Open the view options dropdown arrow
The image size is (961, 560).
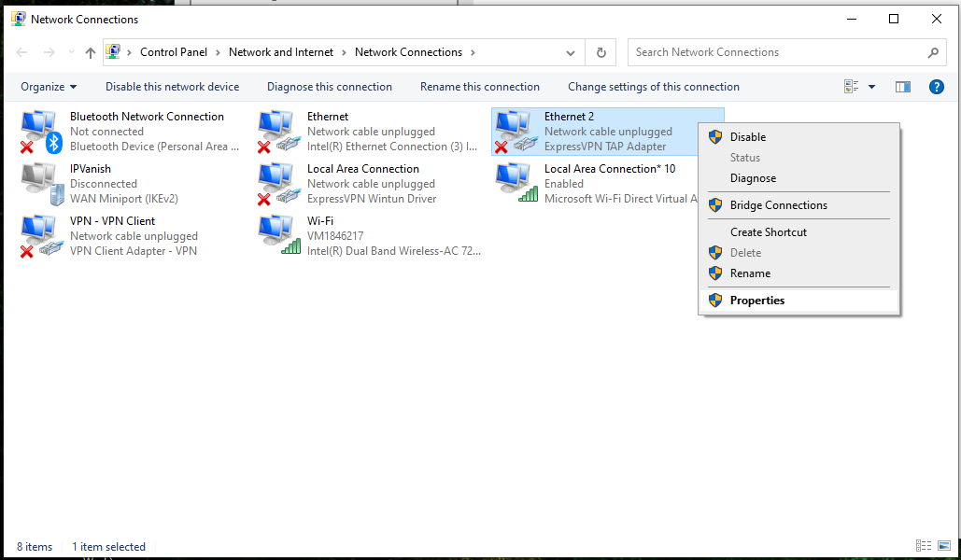coord(871,87)
